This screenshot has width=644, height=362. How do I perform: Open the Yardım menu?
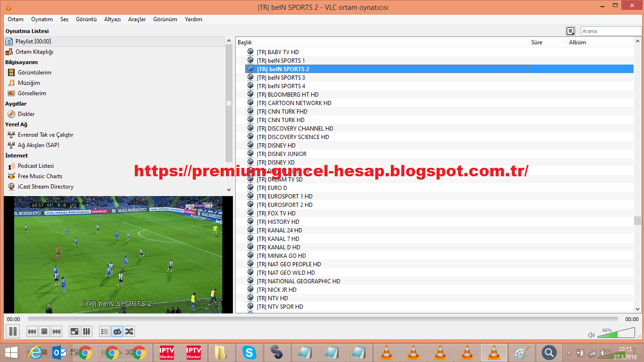[x=193, y=19]
